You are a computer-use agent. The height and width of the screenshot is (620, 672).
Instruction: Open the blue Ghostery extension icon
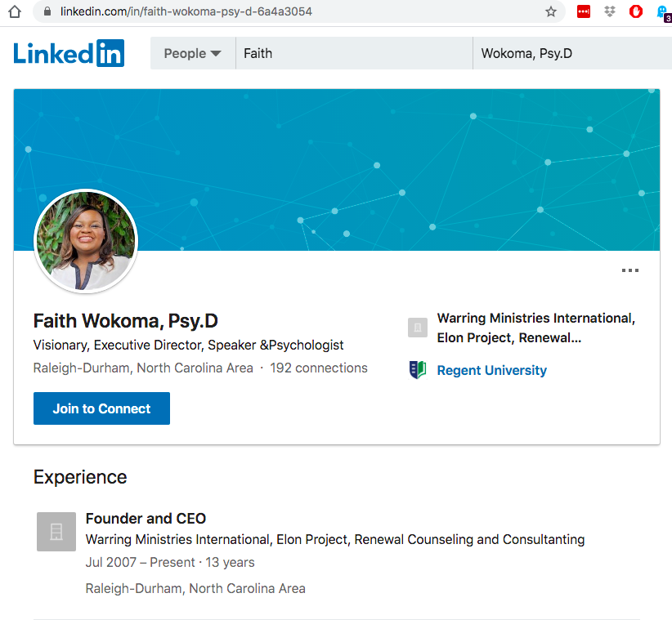[664, 12]
